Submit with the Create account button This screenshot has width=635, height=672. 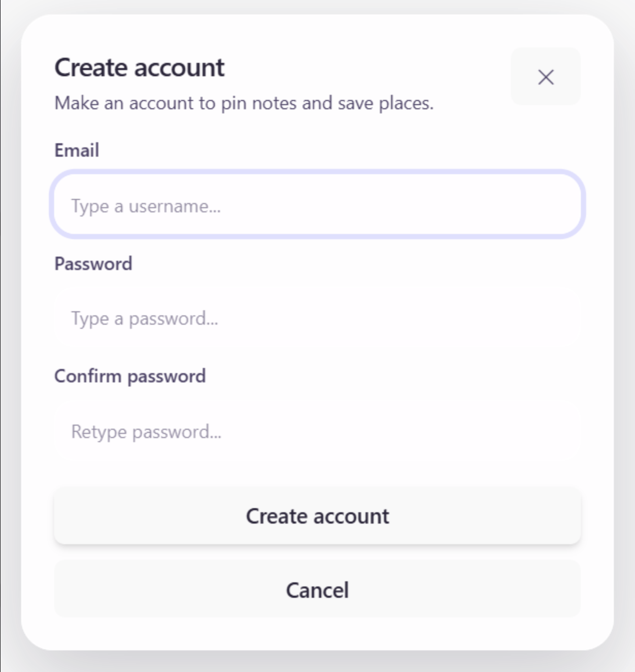[317, 516]
